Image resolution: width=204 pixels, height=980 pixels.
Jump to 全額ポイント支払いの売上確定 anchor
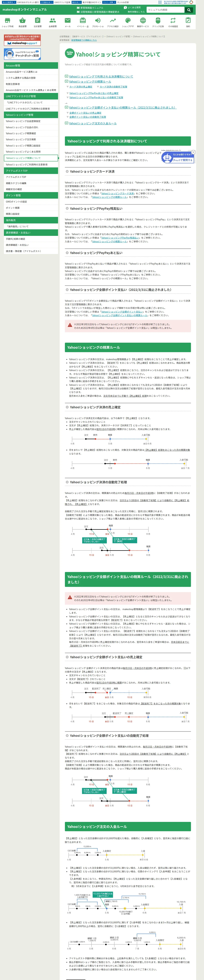point(85,113)
